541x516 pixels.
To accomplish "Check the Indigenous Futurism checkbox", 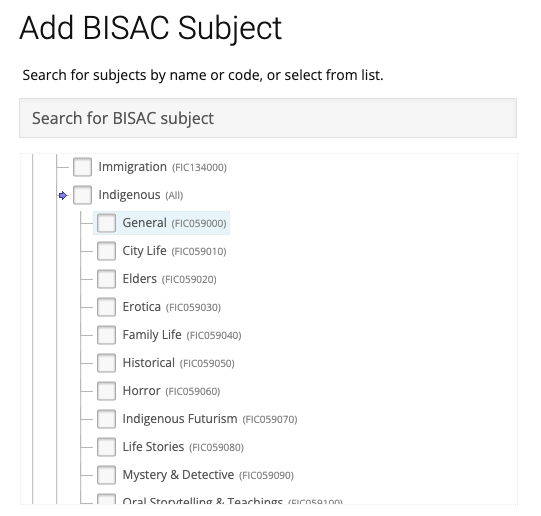I will (x=106, y=419).
